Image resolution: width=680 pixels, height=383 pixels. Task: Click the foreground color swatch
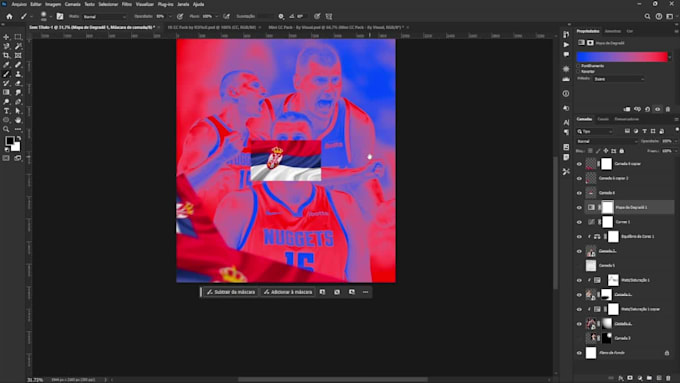(x=10, y=141)
